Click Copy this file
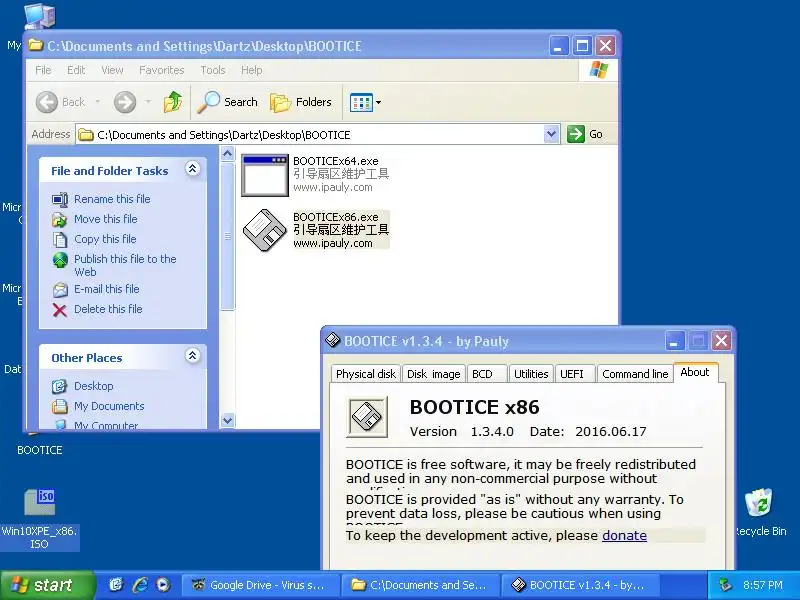 105,239
